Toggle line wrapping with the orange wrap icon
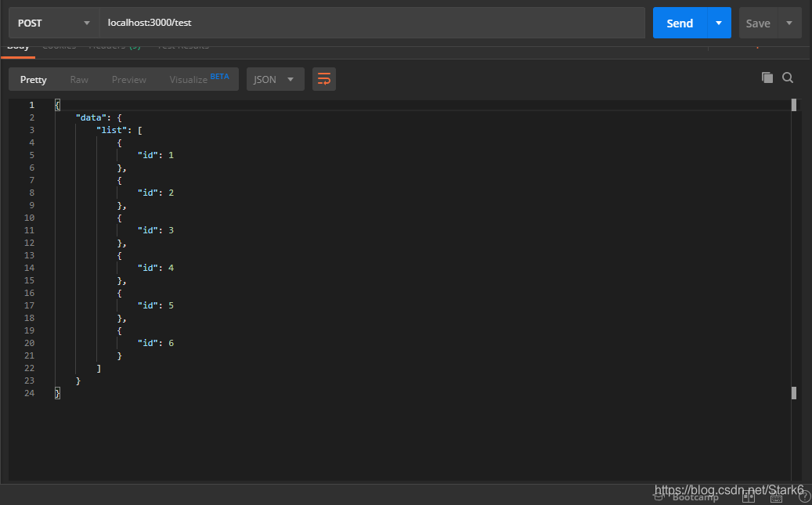 click(324, 78)
